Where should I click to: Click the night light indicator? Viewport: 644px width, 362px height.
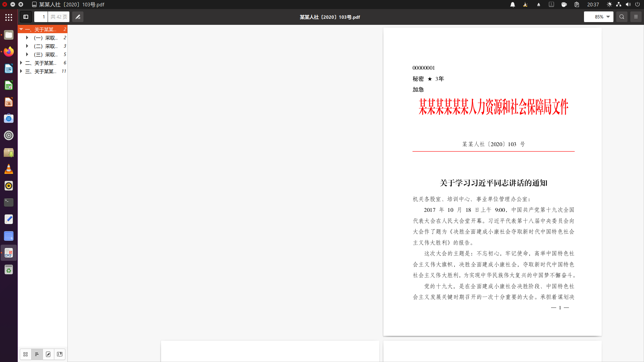[x=609, y=4]
